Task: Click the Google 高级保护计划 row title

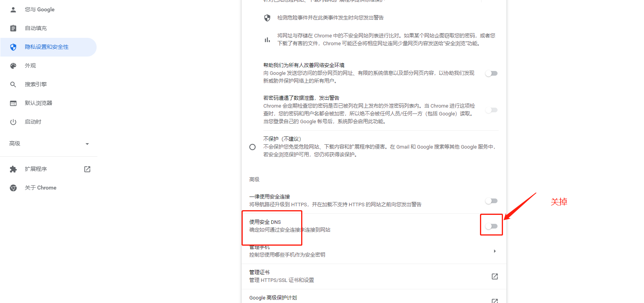Action: [x=273, y=298]
